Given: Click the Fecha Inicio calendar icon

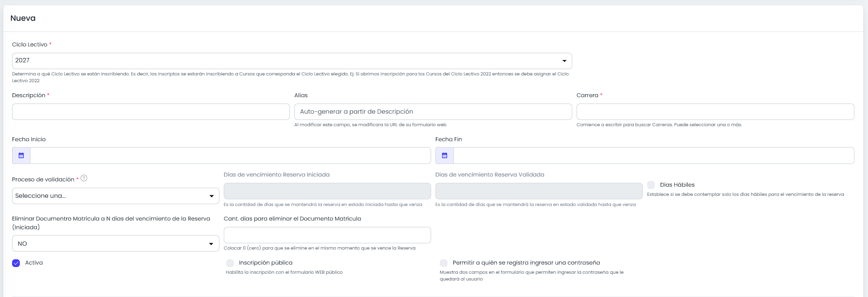Looking at the screenshot, I should click(x=21, y=156).
